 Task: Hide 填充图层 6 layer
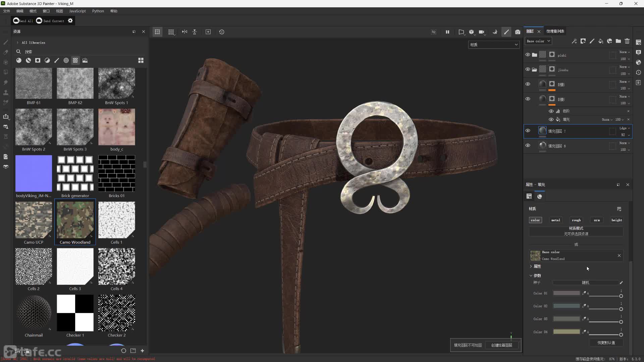coord(528,145)
